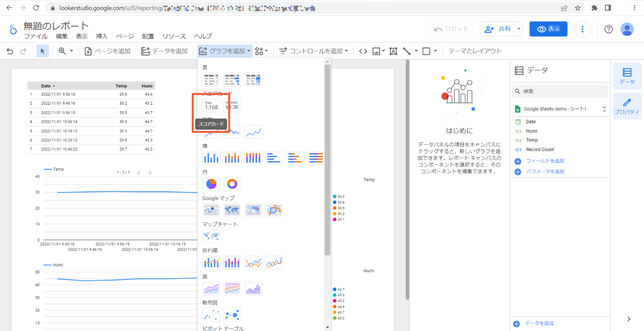Image resolution: width=644 pixels, height=331 pixels.
Task: Click the data panel search field
Action: pos(560,91)
